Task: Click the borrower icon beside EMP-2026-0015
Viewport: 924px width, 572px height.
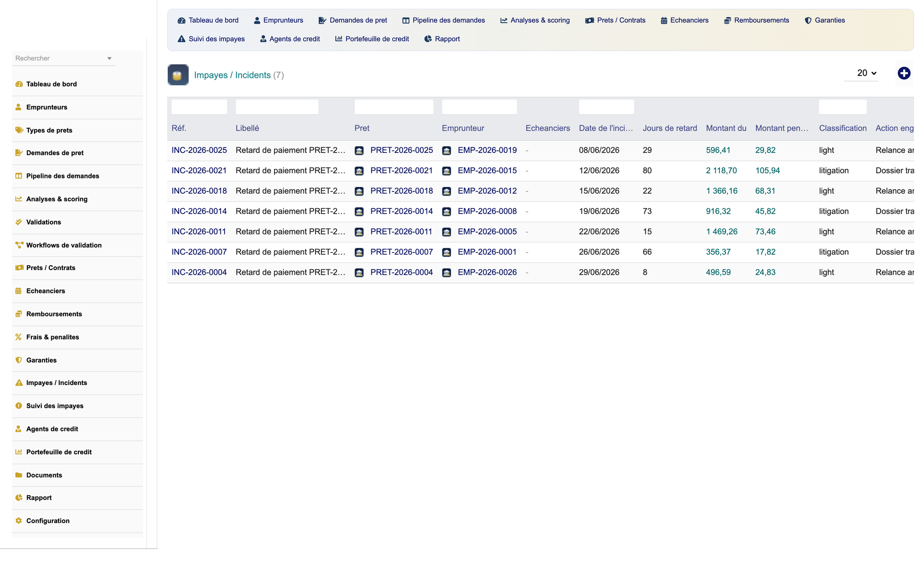Action: coord(447,171)
